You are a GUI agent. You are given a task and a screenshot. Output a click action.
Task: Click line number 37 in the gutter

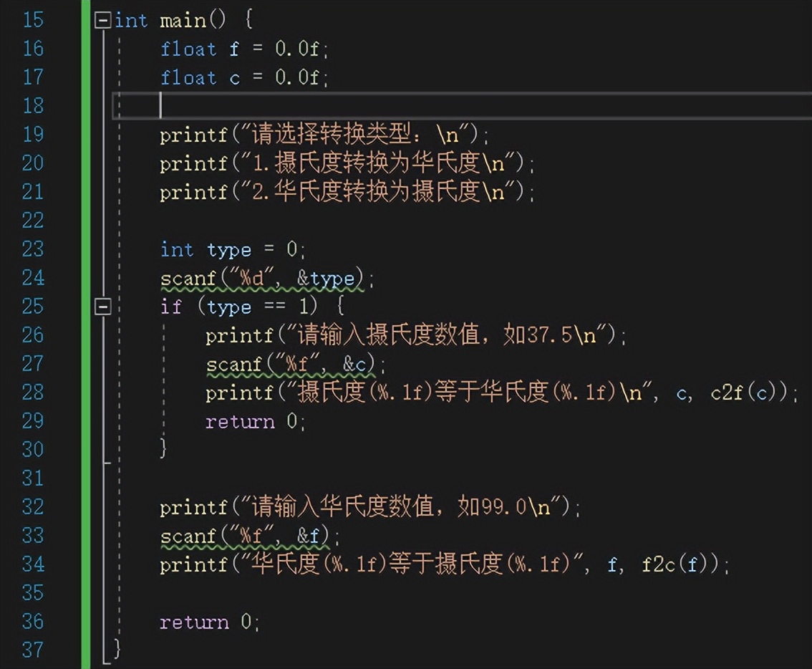(33, 650)
